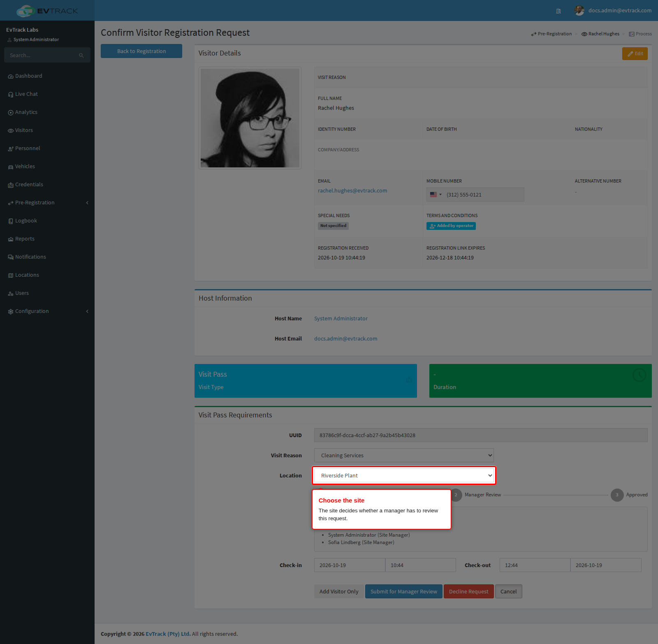The width and height of the screenshot is (658, 644).
Task: Open the Visitors sidebar section
Action: click(x=47, y=130)
